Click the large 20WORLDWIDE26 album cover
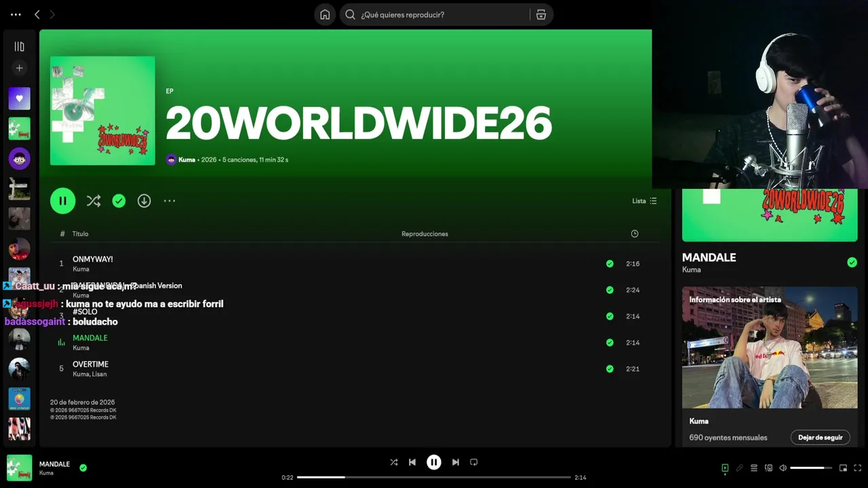Screen dimensions: 868x488 tap(102, 110)
